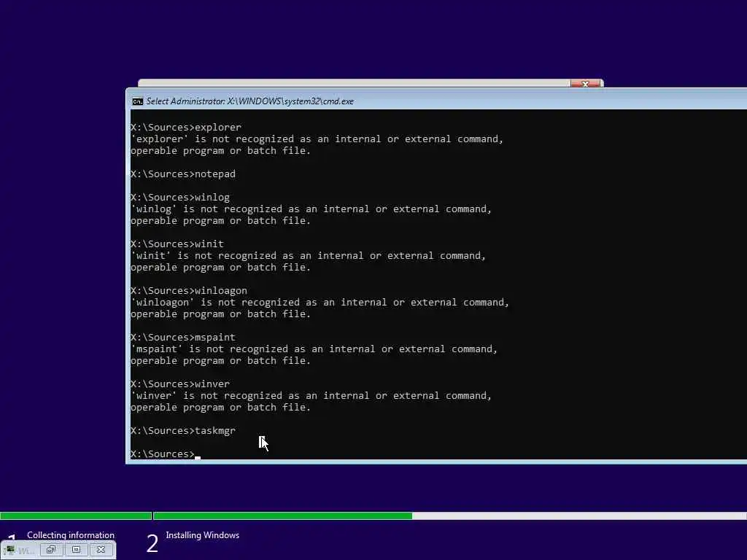Image resolution: width=747 pixels, height=560 pixels.
Task: Click the 'Installing Windows' step label
Action: (203, 535)
